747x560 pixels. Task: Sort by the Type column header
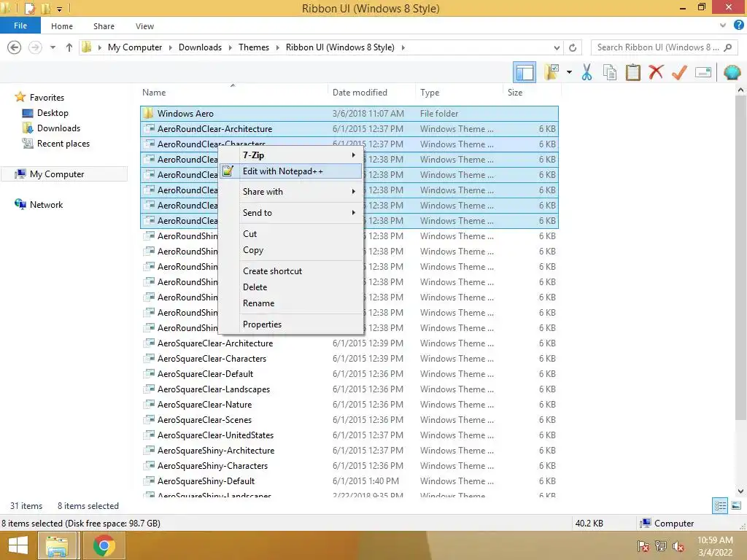430,93
